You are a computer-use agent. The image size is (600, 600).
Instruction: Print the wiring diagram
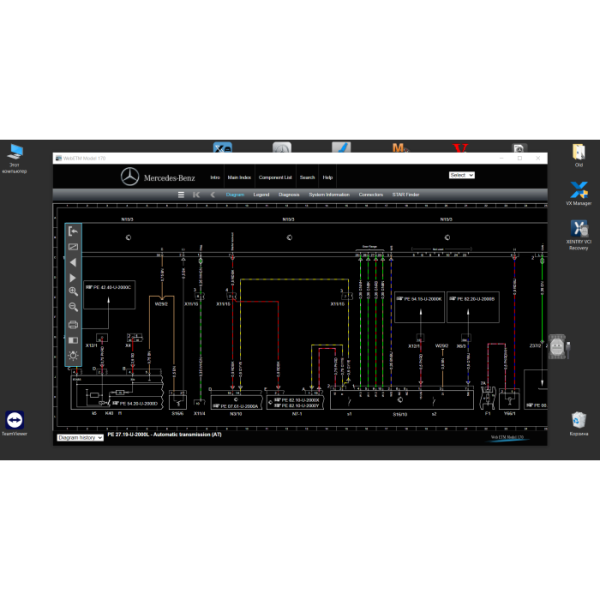[x=73, y=324]
